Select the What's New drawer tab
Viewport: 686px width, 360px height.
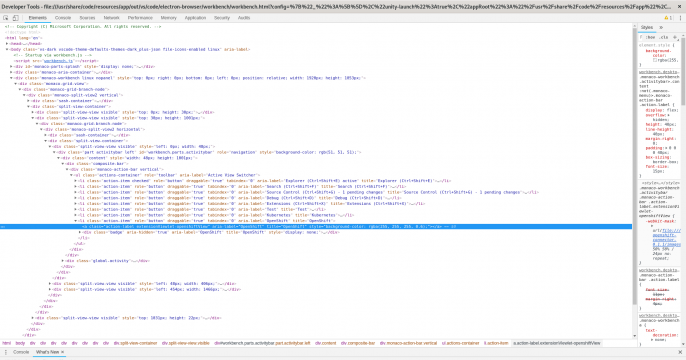pos(47,352)
